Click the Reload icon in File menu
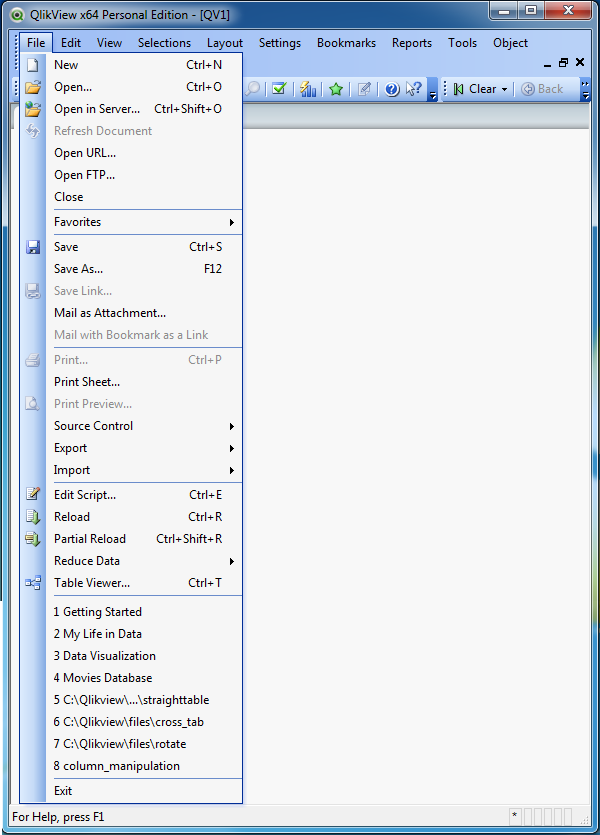This screenshot has height=835, width=600. coord(33,517)
